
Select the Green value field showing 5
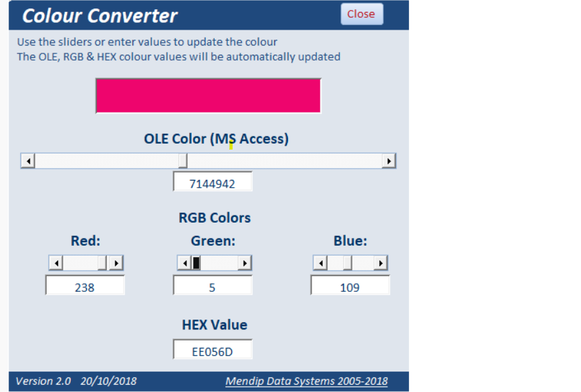point(212,286)
